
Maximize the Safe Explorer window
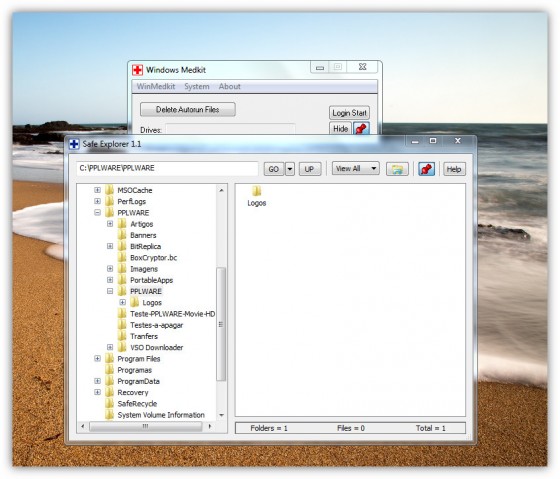pos(433,141)
